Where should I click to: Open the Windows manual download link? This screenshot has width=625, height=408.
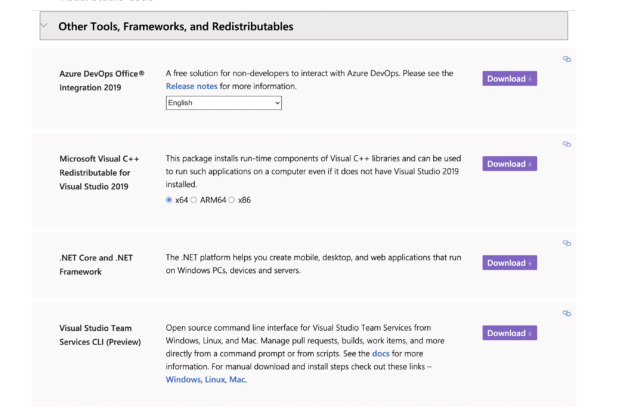183,379
